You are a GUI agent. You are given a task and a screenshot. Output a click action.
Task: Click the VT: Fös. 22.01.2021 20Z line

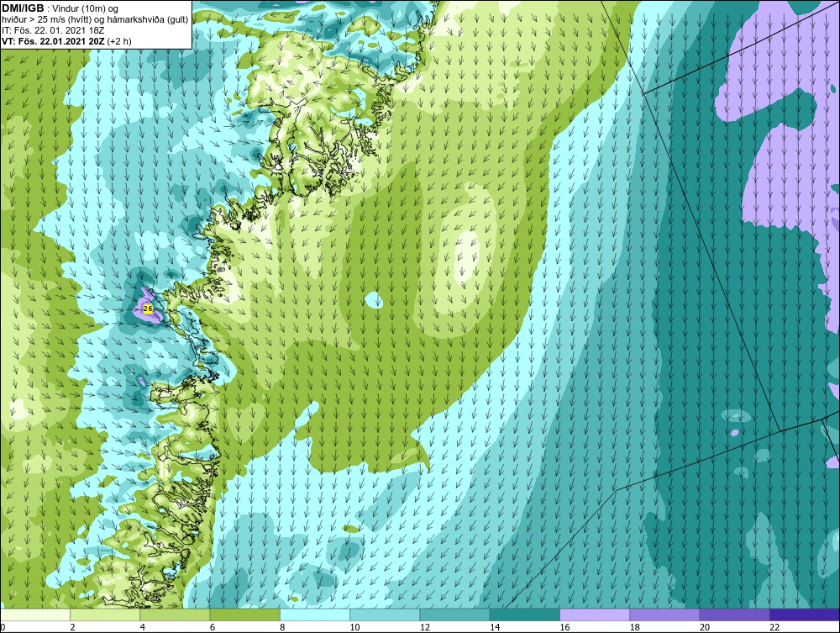(66, 40)
